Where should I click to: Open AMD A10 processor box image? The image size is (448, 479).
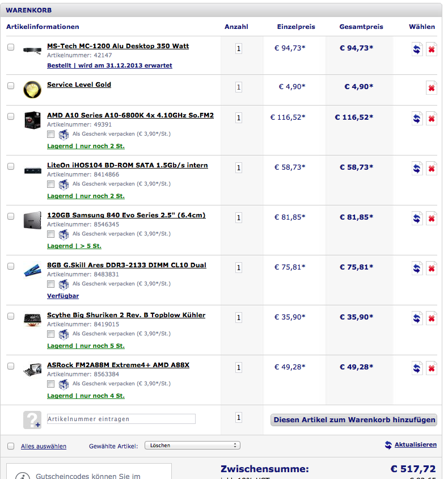[x=32, y=120]
